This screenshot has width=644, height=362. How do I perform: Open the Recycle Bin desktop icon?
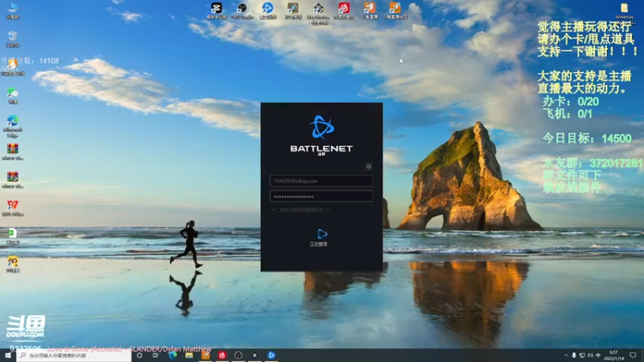point(13,39)
